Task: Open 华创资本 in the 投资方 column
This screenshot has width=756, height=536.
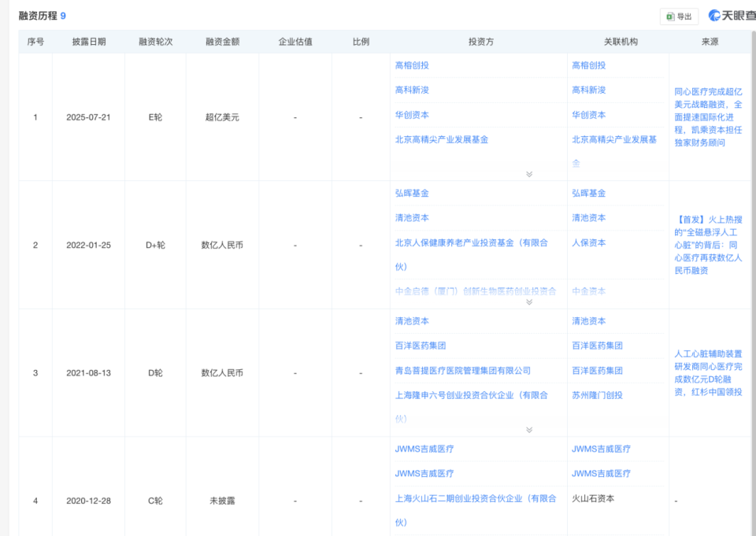Action: (412, 115)
